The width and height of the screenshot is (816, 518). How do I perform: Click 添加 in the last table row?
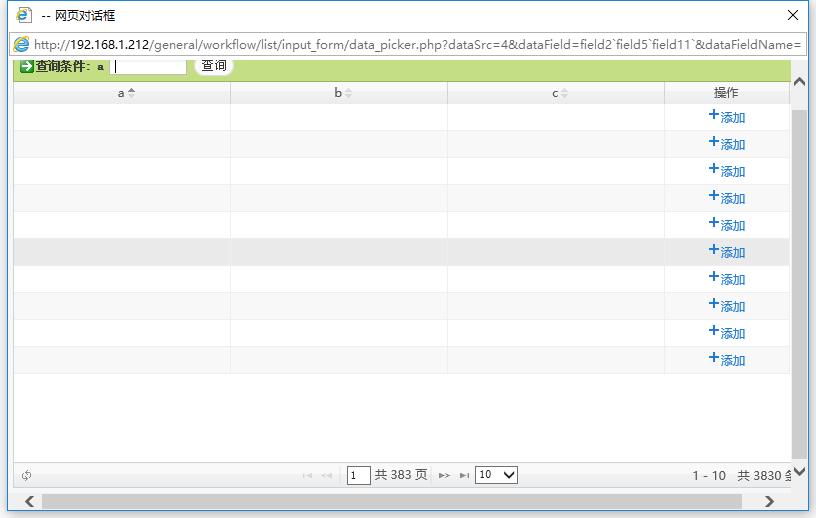click(727, 360)
